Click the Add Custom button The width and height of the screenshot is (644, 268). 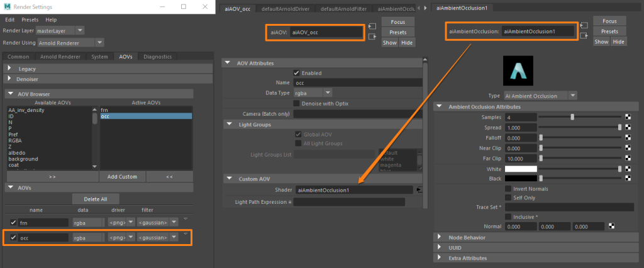122,177
